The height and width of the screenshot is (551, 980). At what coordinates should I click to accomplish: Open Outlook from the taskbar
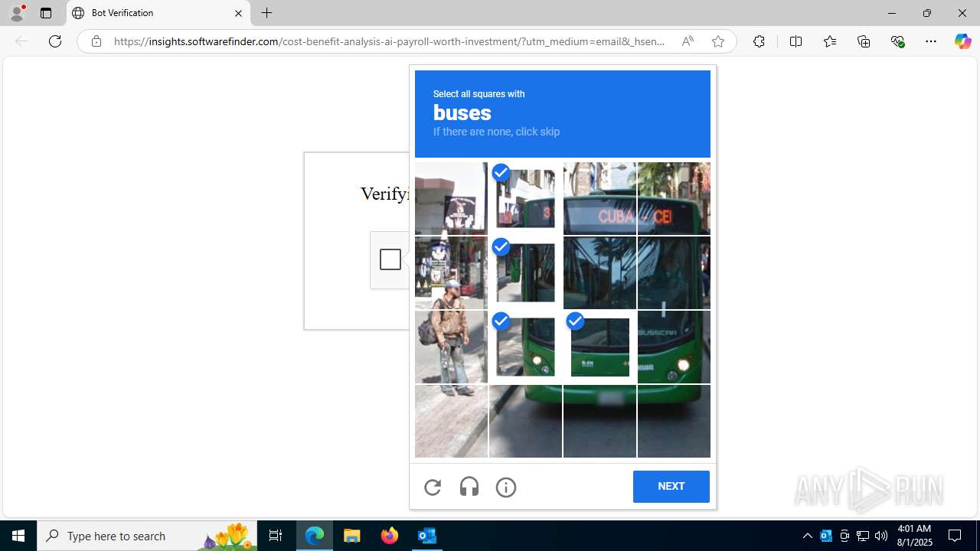coord(427,536)
